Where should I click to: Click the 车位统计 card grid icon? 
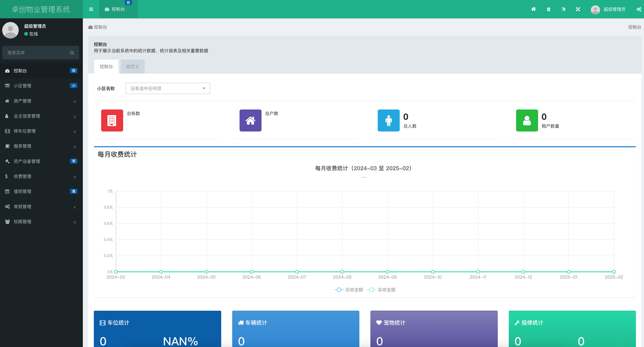[x=102, y=323]
